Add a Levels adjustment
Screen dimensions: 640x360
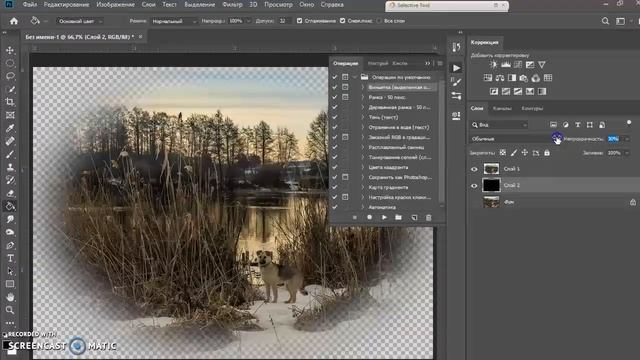[506, 64]
